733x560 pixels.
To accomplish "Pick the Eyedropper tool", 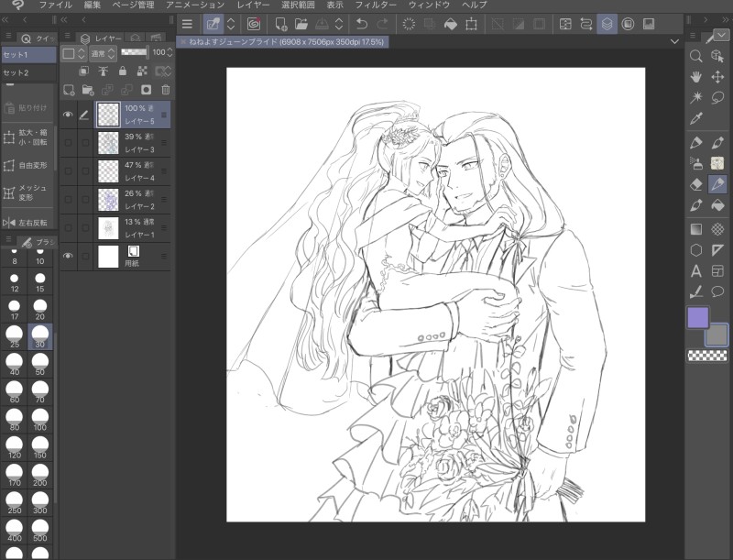I will 695,119.
